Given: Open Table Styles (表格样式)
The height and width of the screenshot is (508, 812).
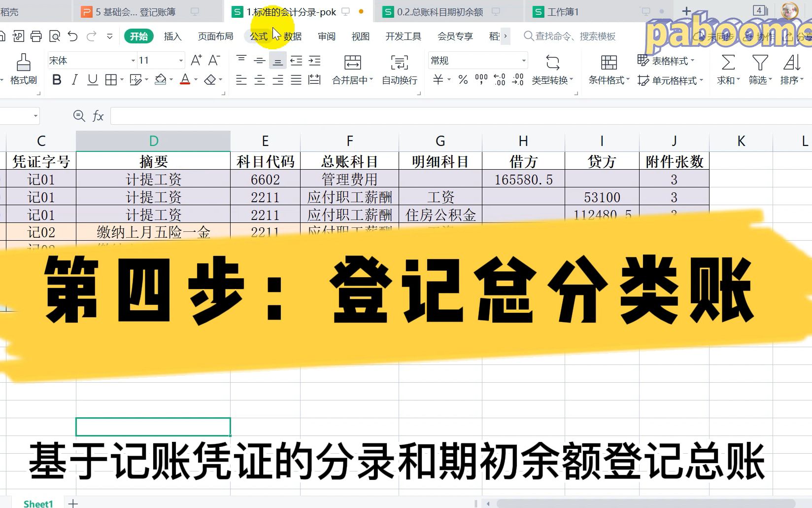Looking at the screenshot, I should 666,61.
